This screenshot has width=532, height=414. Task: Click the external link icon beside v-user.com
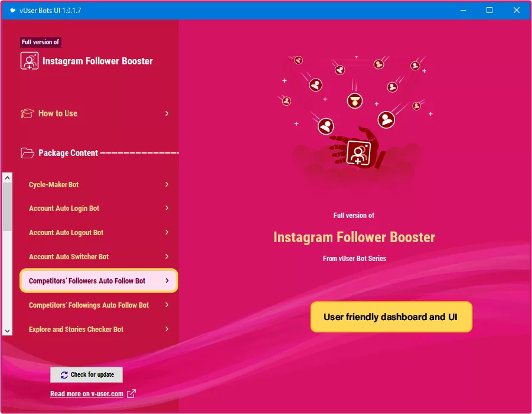(x=131, y=394)
